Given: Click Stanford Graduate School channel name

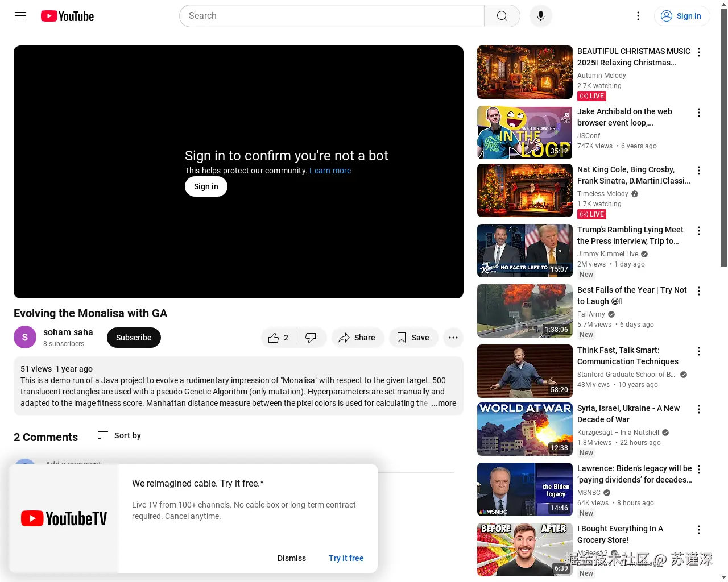Looking at the screenshot, I should 626,375.
